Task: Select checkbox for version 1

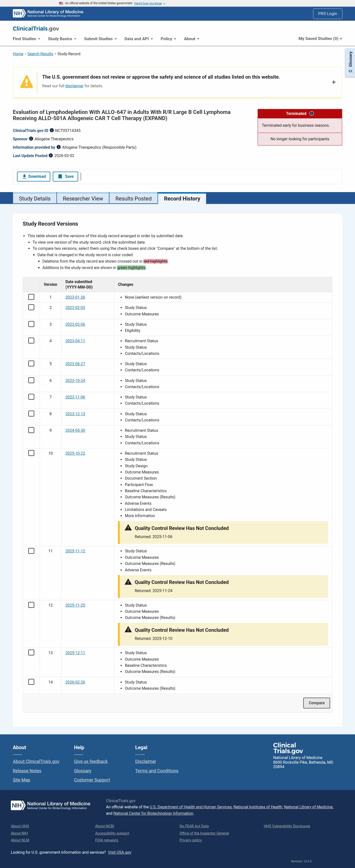Action: point(31,297)
